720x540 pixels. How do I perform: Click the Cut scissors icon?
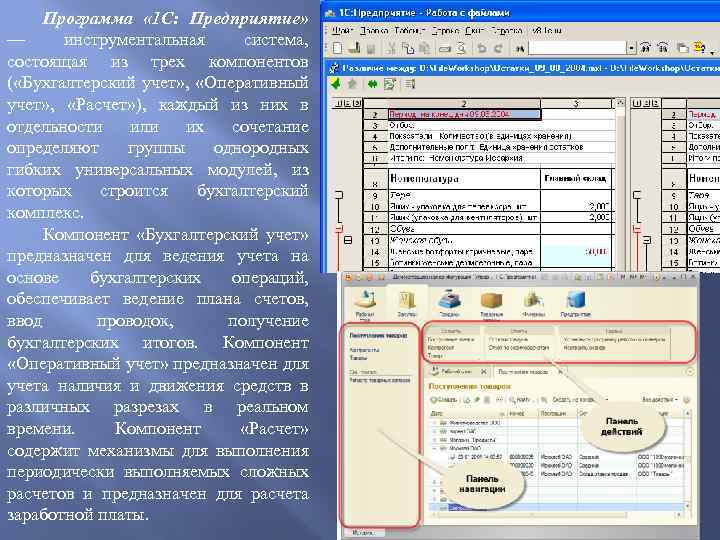391,48
